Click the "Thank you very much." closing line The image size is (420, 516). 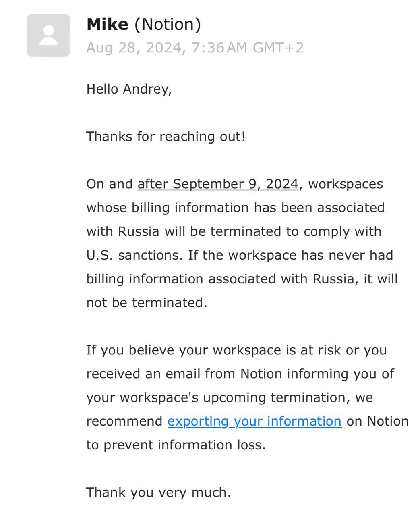(x=159, y=493)
